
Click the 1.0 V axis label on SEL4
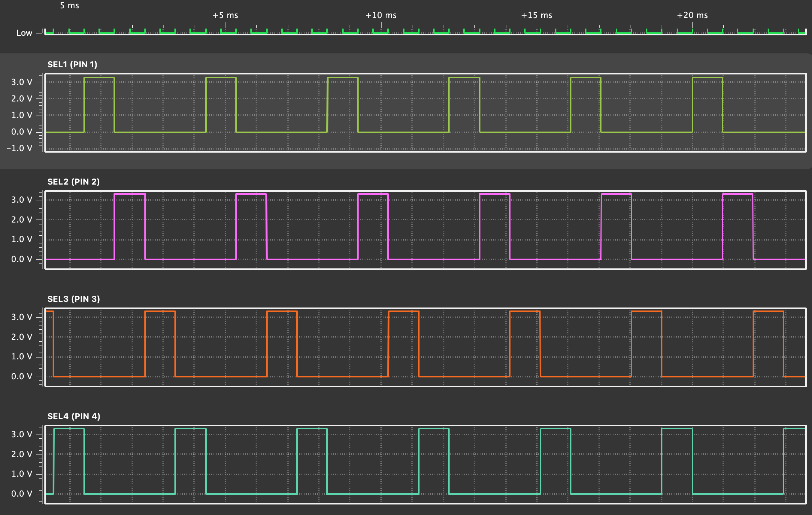point(21,474)
